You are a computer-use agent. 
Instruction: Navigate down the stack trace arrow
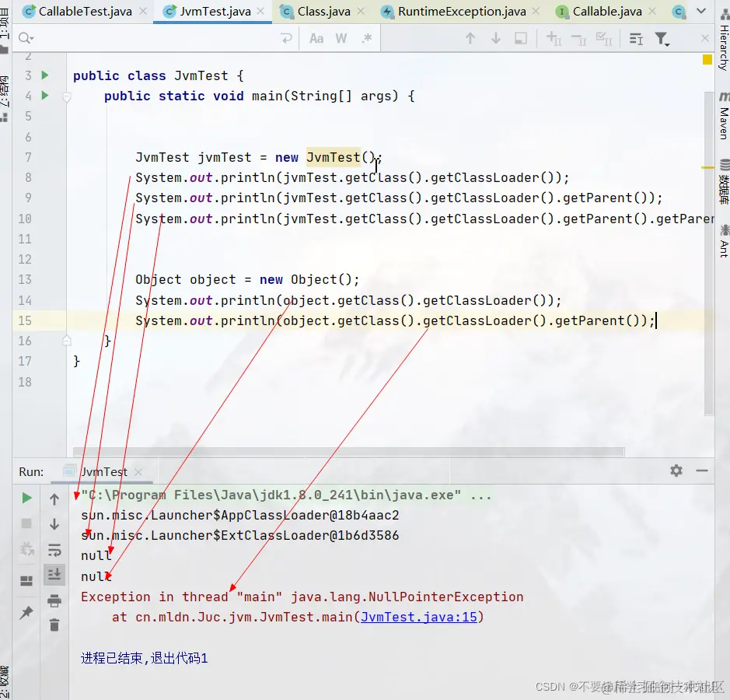tap(54, 524)
